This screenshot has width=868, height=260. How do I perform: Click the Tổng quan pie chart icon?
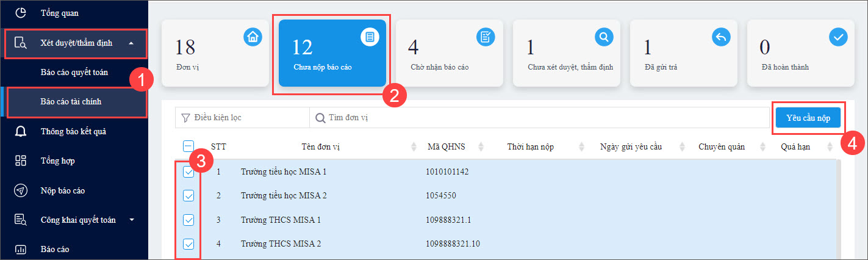[x=21, y=13]
